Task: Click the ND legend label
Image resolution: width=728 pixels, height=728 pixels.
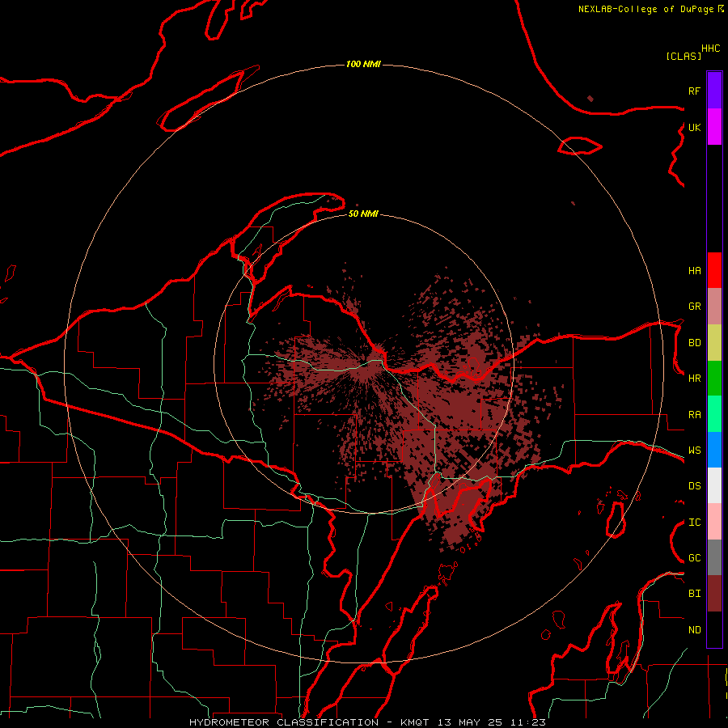Action: (x=694, y=630)
